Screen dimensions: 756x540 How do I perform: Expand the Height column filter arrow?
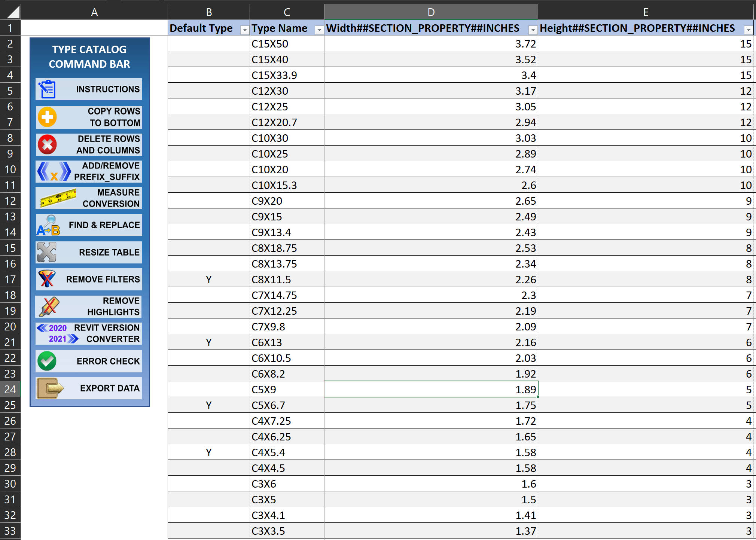pos(748,30)
